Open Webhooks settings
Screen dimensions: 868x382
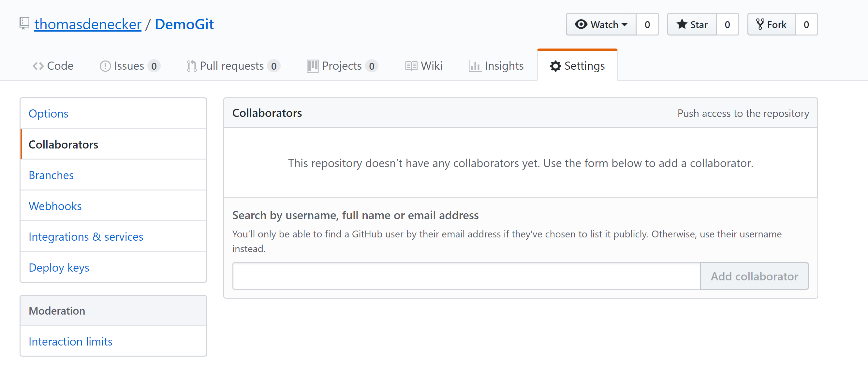click(x=113, y=206)
